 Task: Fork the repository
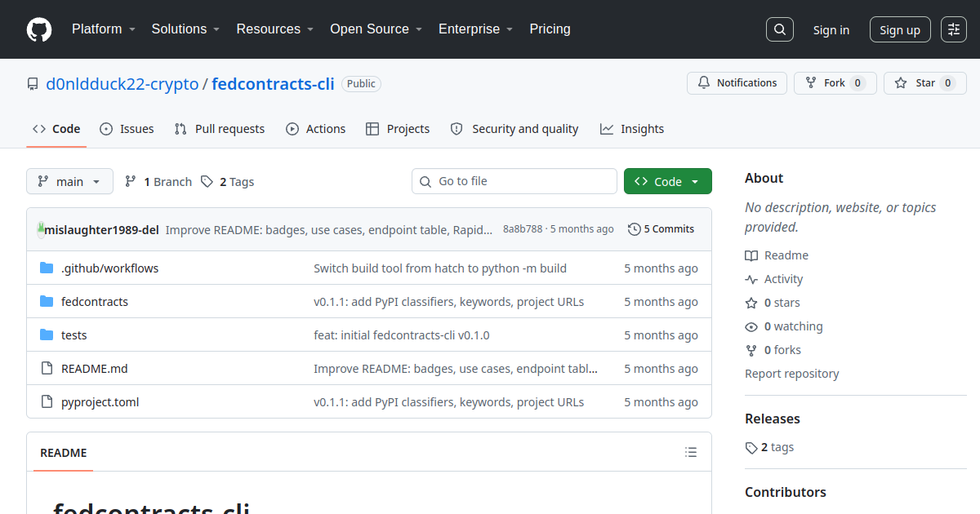pyautogui.click(x=835, y=83)
